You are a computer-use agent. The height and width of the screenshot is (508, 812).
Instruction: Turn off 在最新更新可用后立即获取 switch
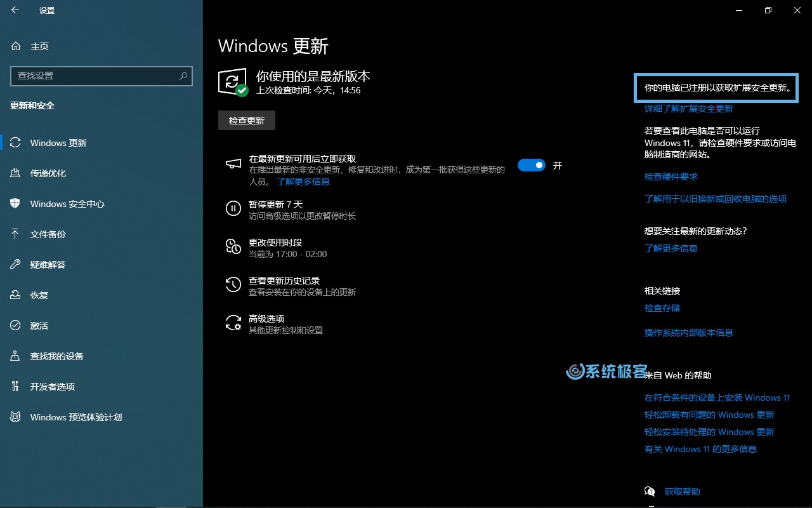pos(532,165)
